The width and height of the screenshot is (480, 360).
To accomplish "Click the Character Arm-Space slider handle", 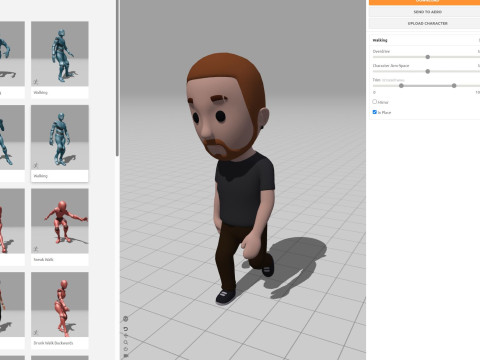I will 428,71.
